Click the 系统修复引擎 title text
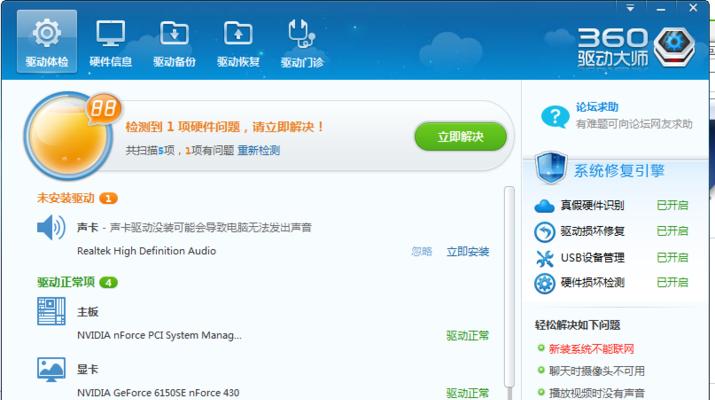 coord(619,171)
